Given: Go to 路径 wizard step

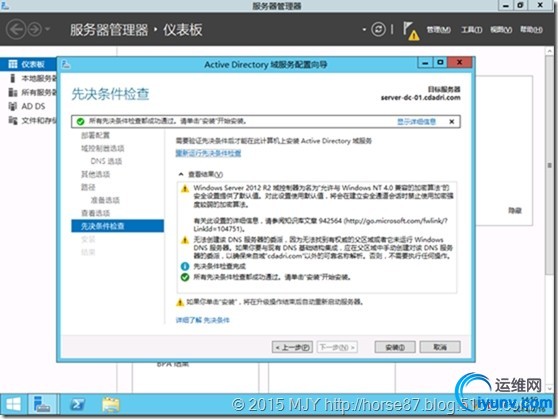Looking at the screenshot, I should (88, 187).
